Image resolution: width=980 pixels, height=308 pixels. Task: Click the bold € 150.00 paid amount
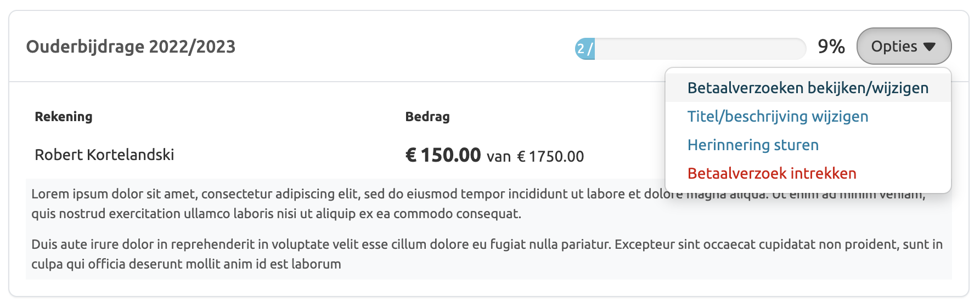tap(443, 155)
